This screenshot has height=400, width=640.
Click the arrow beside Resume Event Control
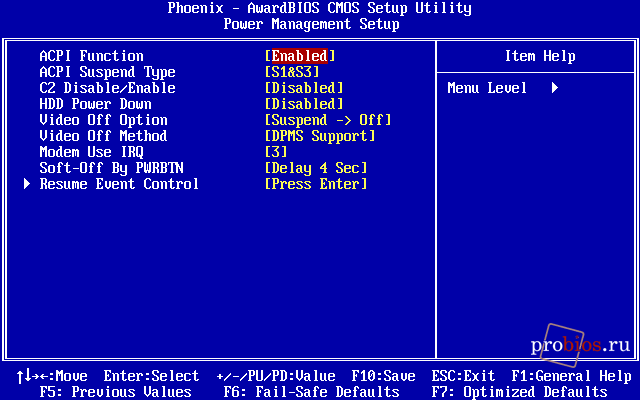click(27, 184)
